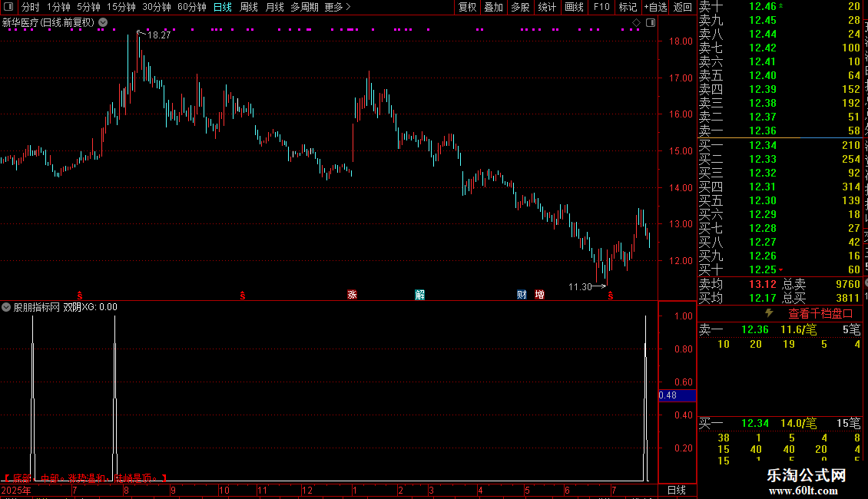Expand the 更多 more periods menu
The image size is (868, 499).
pos(338,7)
